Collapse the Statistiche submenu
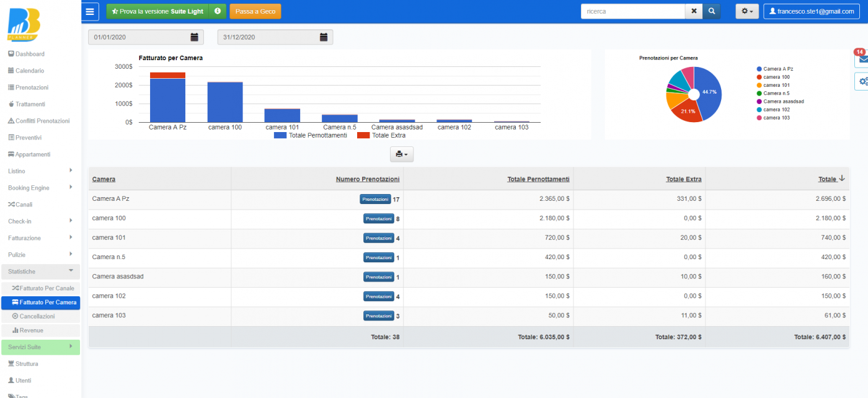 tap(40, 272)
